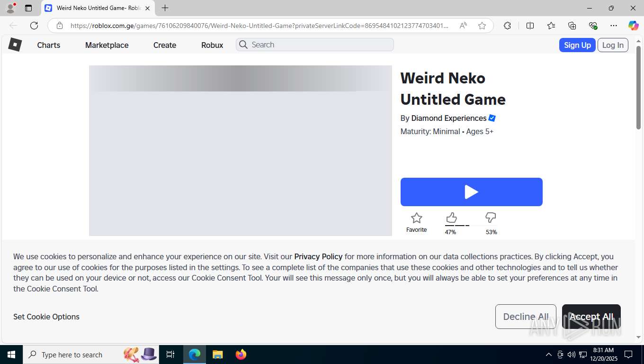
Task: Click the Log In button
Action: point(613,45)
